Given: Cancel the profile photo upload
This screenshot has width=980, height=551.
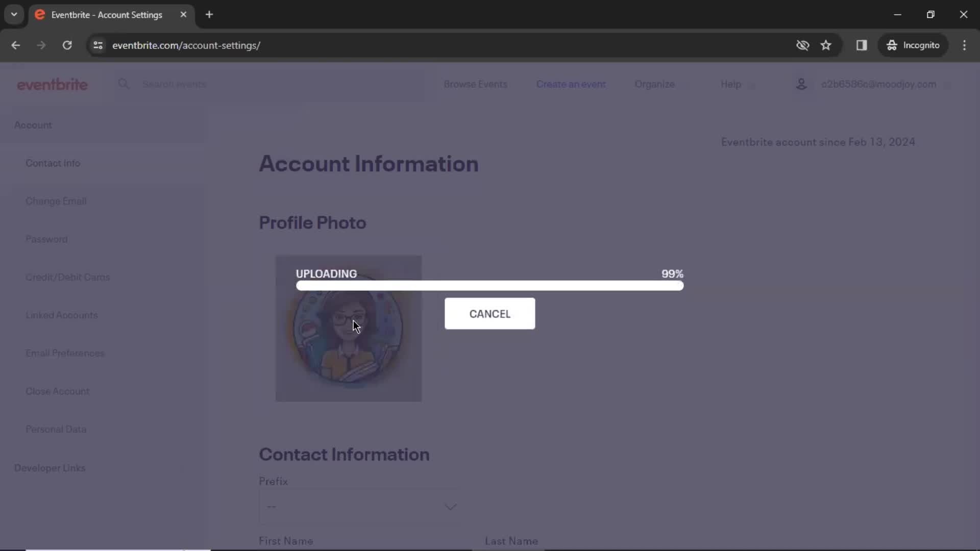Looking at the screenshot, I should [x=489, y=314].
